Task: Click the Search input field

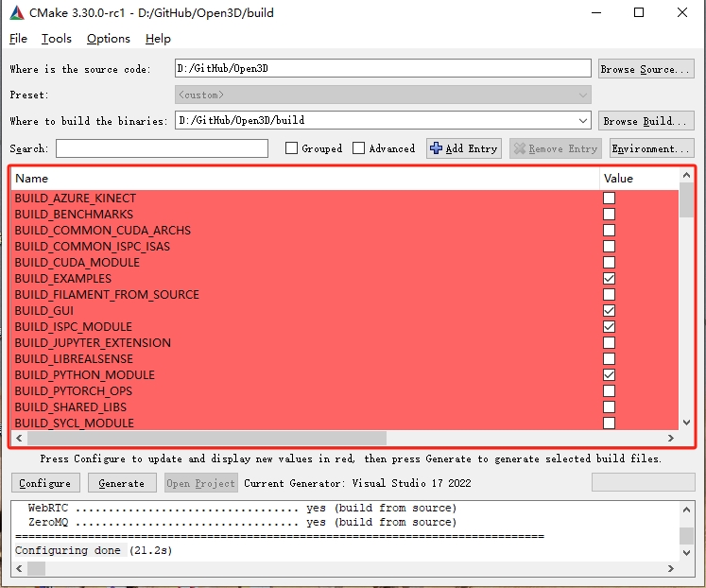Action: tap(162, 148)
